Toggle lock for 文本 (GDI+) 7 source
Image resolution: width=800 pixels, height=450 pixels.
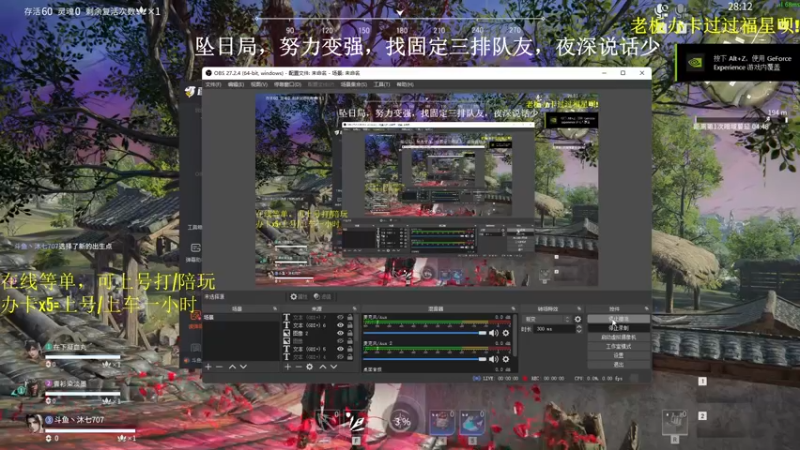pyautogui.click(x=350, y=317)
